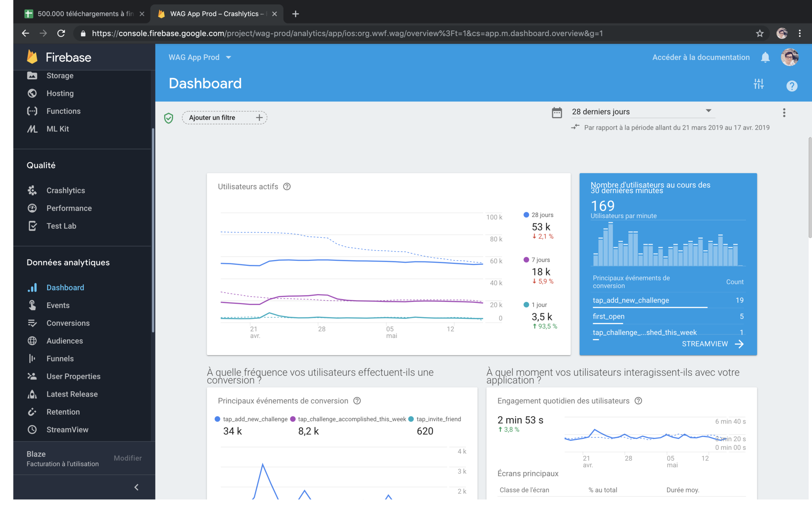Viewport: 812px width, 515px height.
Task: Toggle the 7 jours legend series
Action: pyautogui.click(x=537, y=260)
